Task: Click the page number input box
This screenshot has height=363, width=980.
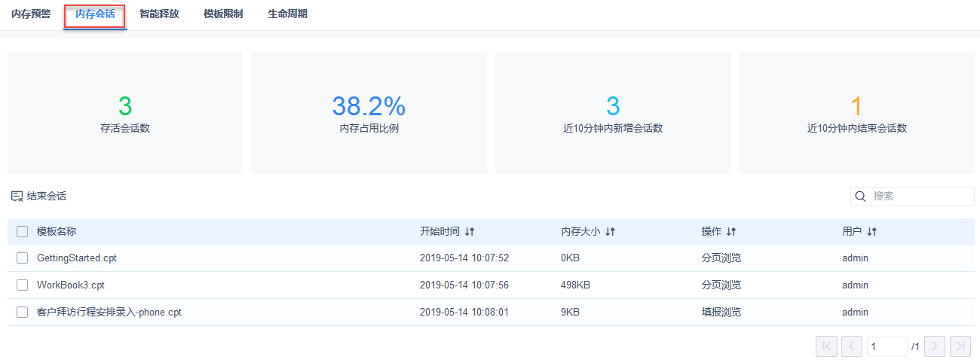Action: [887, 346]
